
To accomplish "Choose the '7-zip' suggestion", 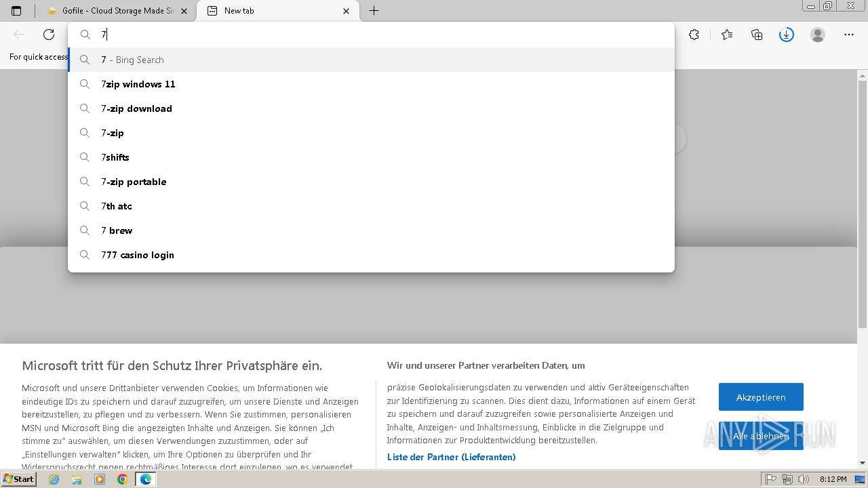I will click(x=371, y=133).
